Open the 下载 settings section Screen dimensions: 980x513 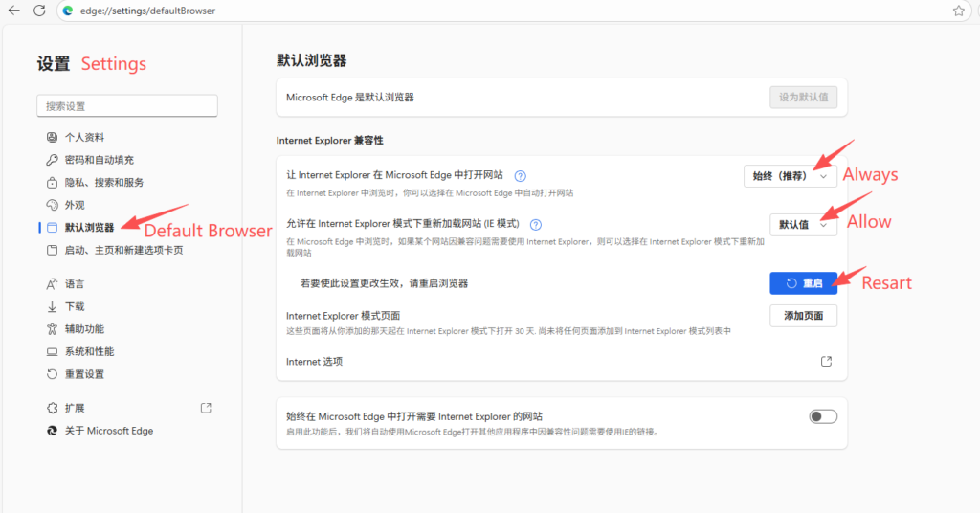75,306
